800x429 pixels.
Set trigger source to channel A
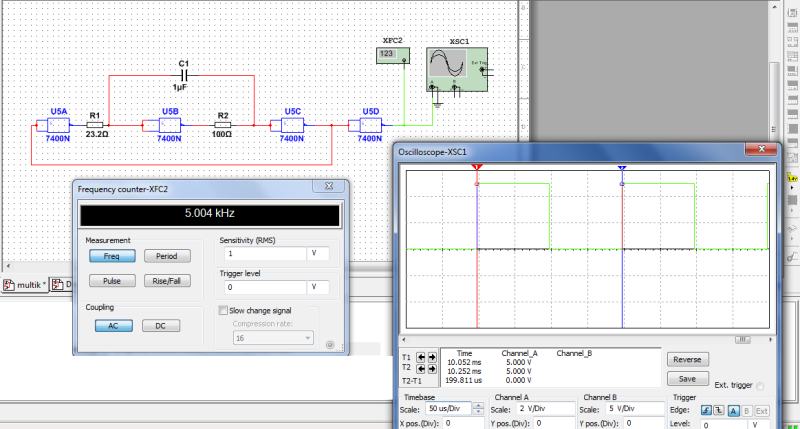tap(733, 411)
